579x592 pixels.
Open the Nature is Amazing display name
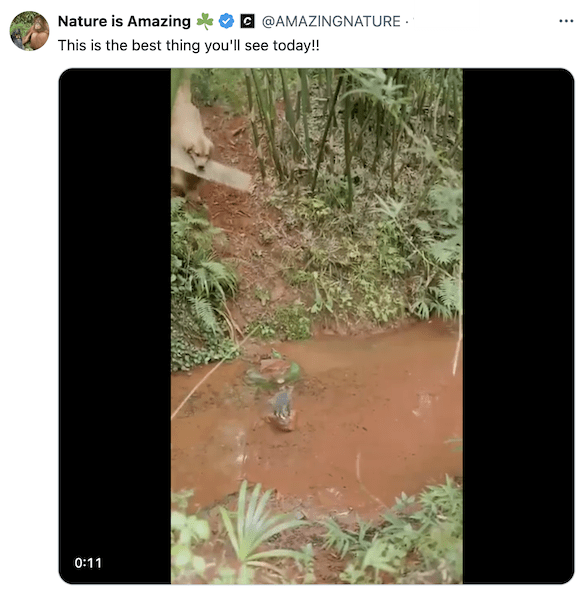click(x=124, y=21)
